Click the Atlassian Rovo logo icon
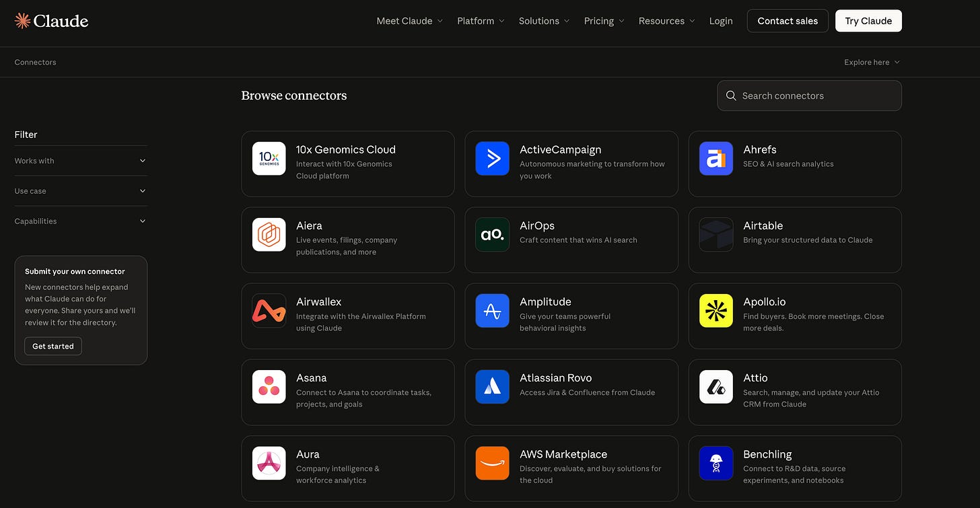This screenshot has width=980, height=508. coord(492,386)
